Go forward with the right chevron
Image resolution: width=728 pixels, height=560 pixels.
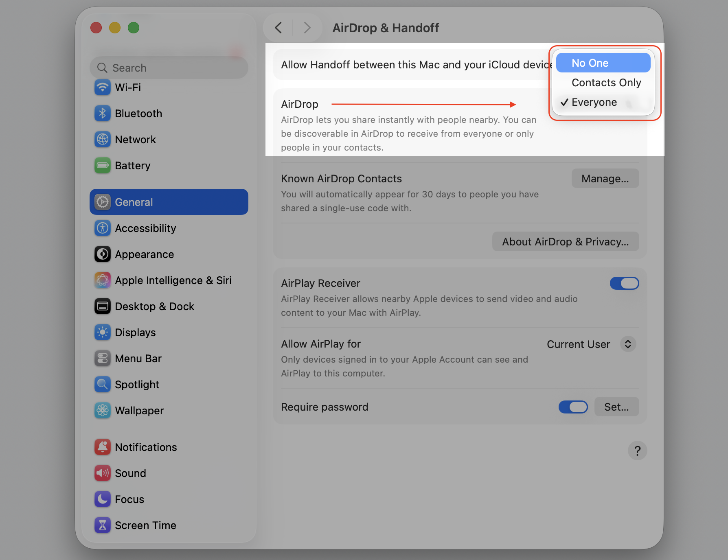(x=307, y=28)
